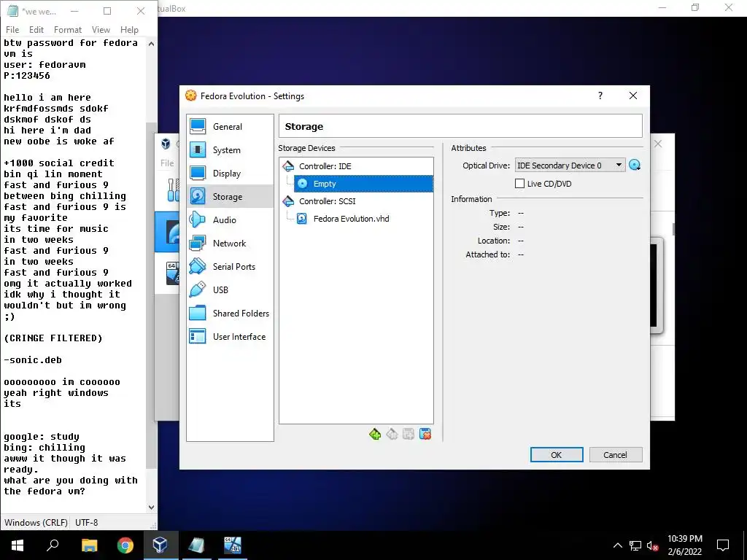Screen dimensions: 747x560
Task: Open File Explorer from taskbar
Action: pyautogui.click(x=89, y=545)
